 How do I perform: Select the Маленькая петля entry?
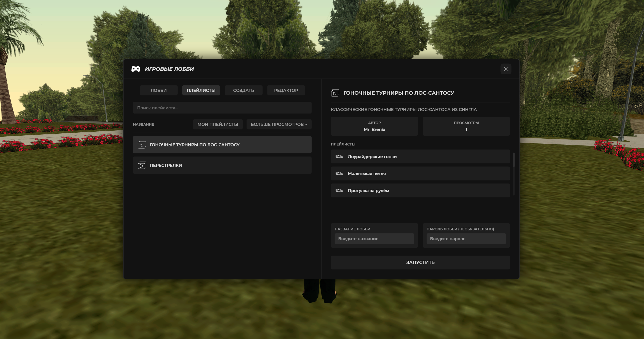(420, 173)
